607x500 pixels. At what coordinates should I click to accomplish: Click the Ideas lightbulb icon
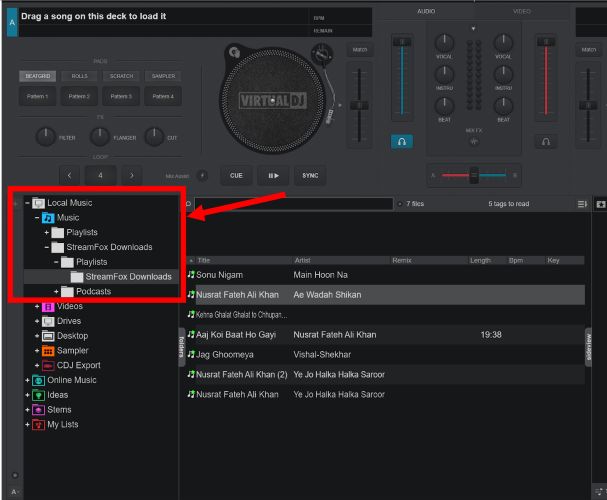[38, 395]
